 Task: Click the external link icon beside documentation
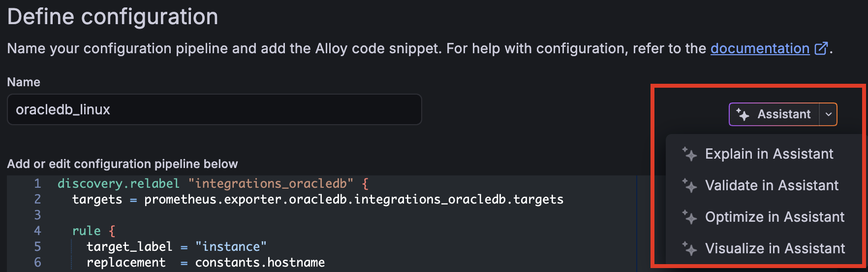pyautogui.click(x=821, y=48)
